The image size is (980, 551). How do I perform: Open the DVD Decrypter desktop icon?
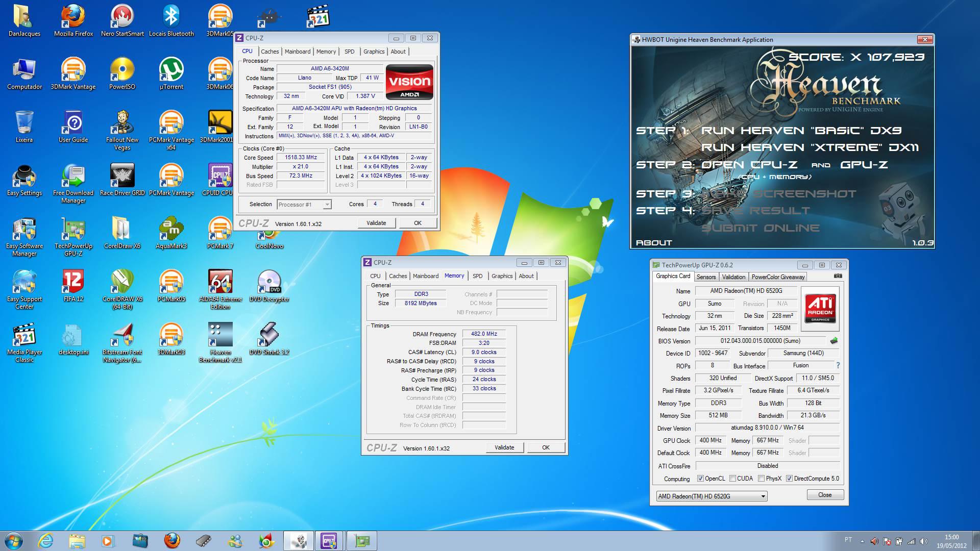pyautogui.click(x=269, y=286)
